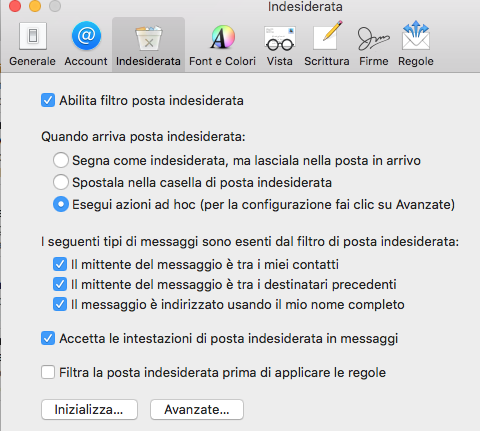Close the Indesiderata preferences window
This screenshot has height=431, width=480.
[15, 6]
